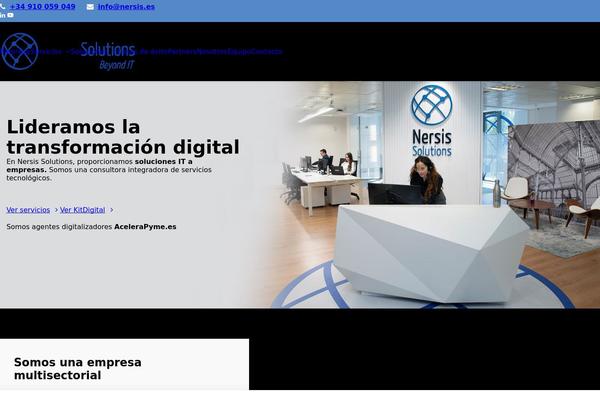Click the chevron after Ver servicios
This screenshot has height=400, width=600.
click(56, 210)
